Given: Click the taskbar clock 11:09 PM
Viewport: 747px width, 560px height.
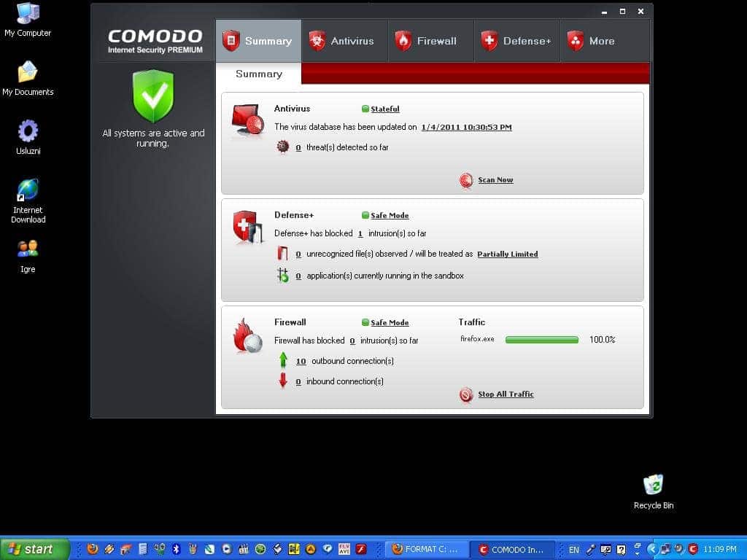Looking at the screenshot, I should coord(720,549).
